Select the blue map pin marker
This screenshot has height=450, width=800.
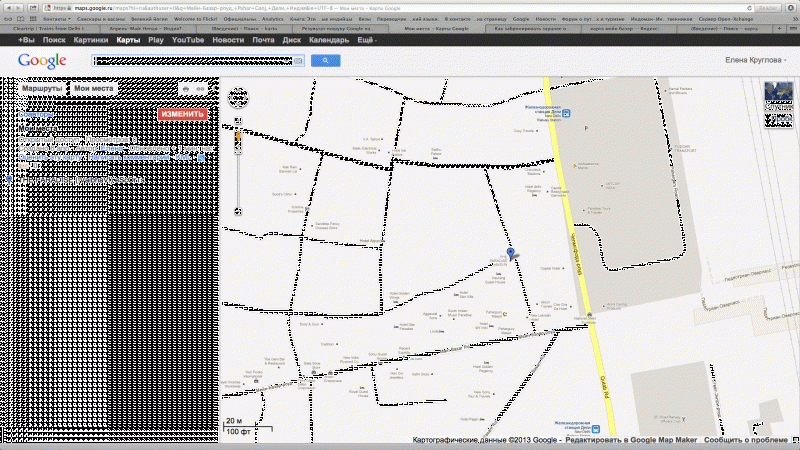[x=511, y=254]
